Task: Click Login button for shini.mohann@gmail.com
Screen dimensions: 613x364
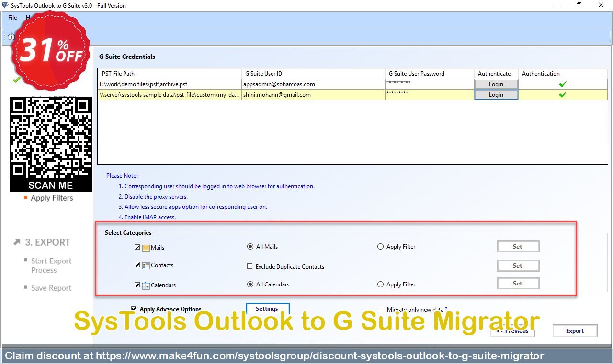Action: (x=496, y=95)
